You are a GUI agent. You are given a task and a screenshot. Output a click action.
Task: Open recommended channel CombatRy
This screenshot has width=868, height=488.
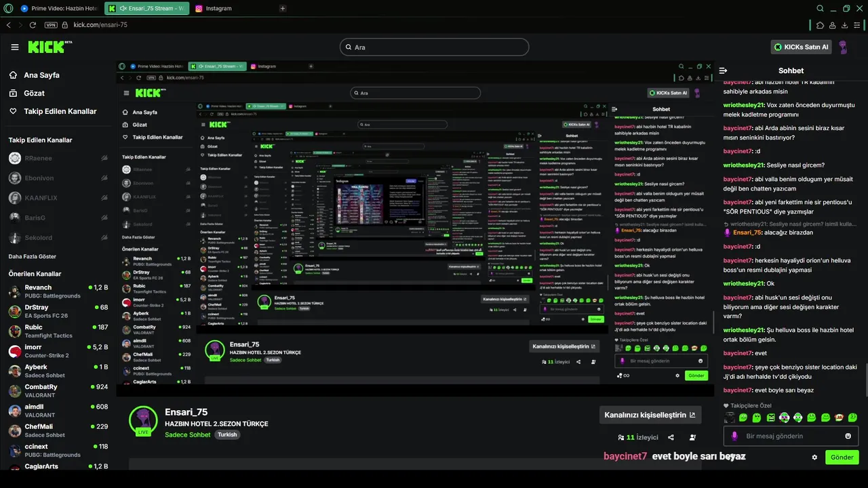(57, 390)
